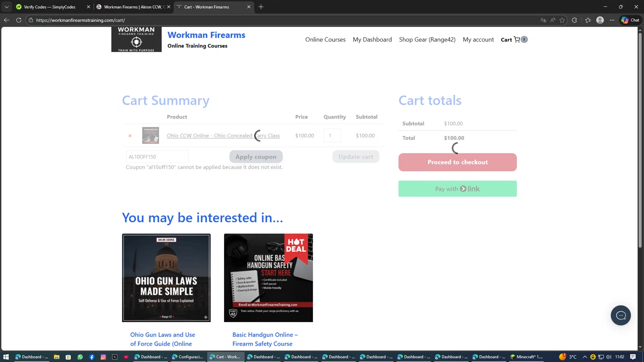
Task: Open the browser profile menu
Action: tap(600, 20)
